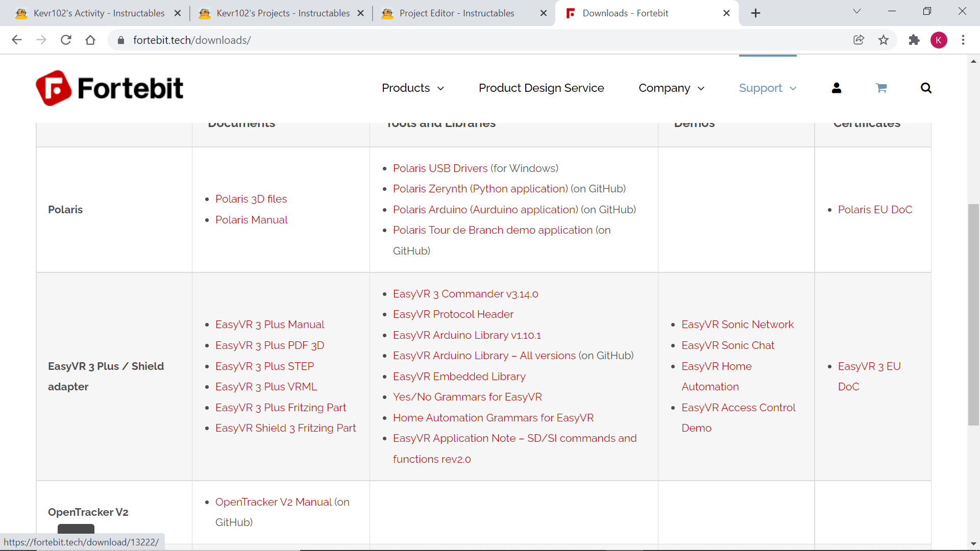Click the page vertical scrollbar thumb

[973, 314]
